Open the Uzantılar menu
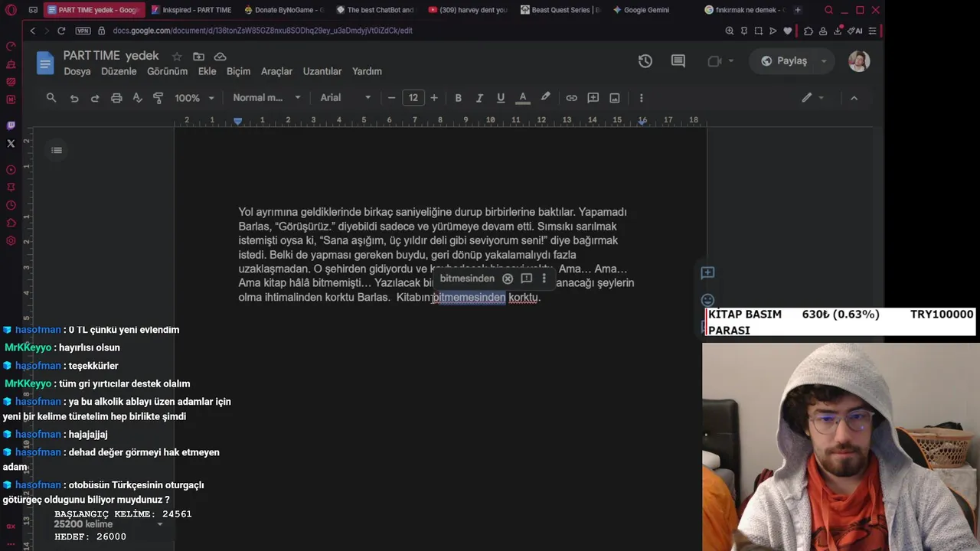 [322, 71]
